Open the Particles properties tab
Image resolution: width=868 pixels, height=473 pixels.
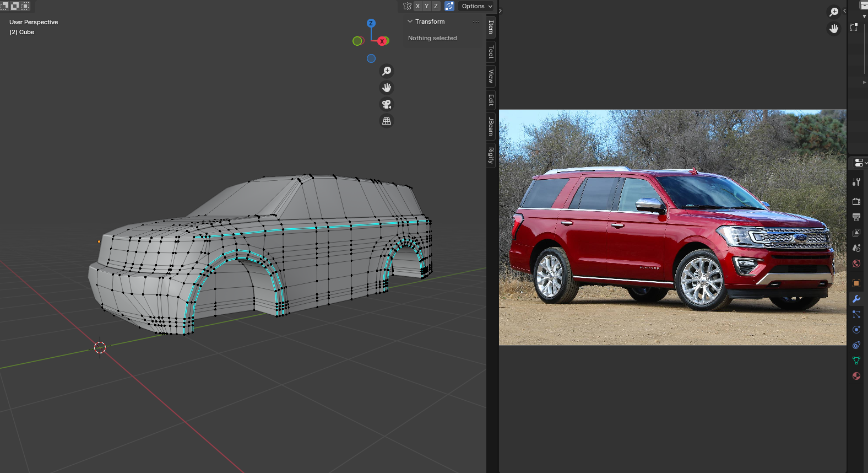tap(856, 314)
